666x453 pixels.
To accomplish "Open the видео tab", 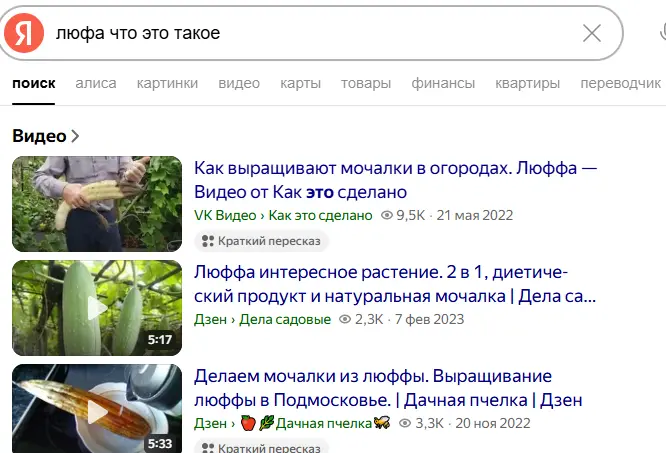I will 239,83.
